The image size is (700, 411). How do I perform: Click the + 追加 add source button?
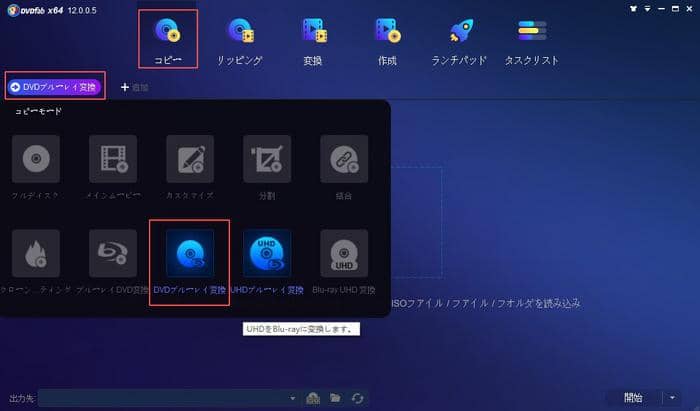134,87
